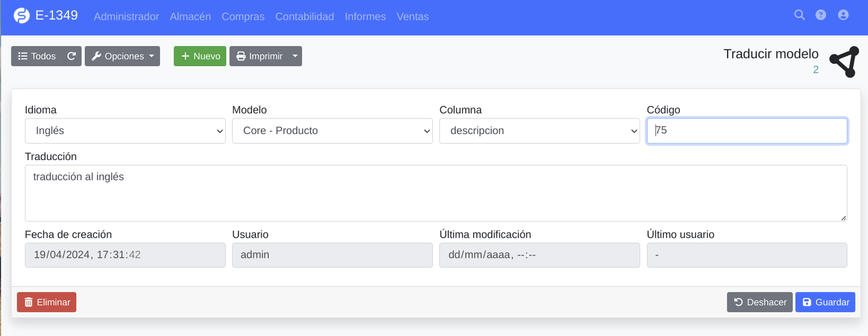Click the Todos list button
Screen dimensions: 868x336
click(36, 56)
